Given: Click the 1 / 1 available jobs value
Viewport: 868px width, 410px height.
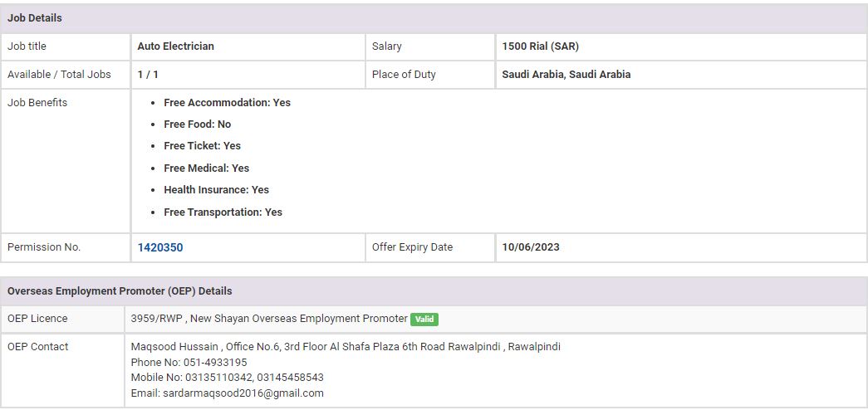Looking at the screenshot, I should tap(148, 75).
